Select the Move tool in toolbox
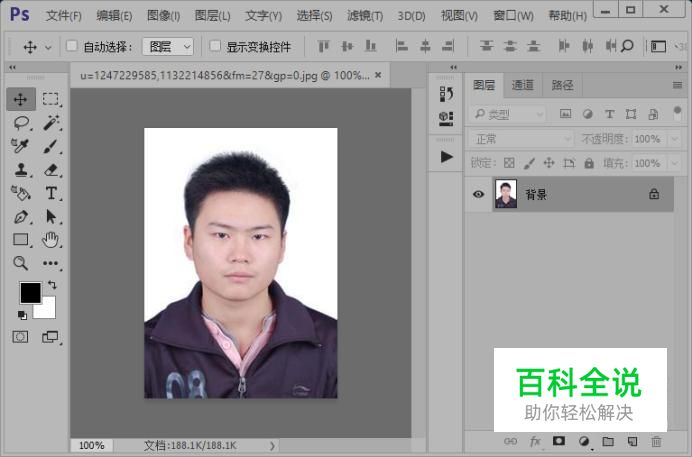The width and height of the screenshot is (692, 457). click(x=20, y=99)
